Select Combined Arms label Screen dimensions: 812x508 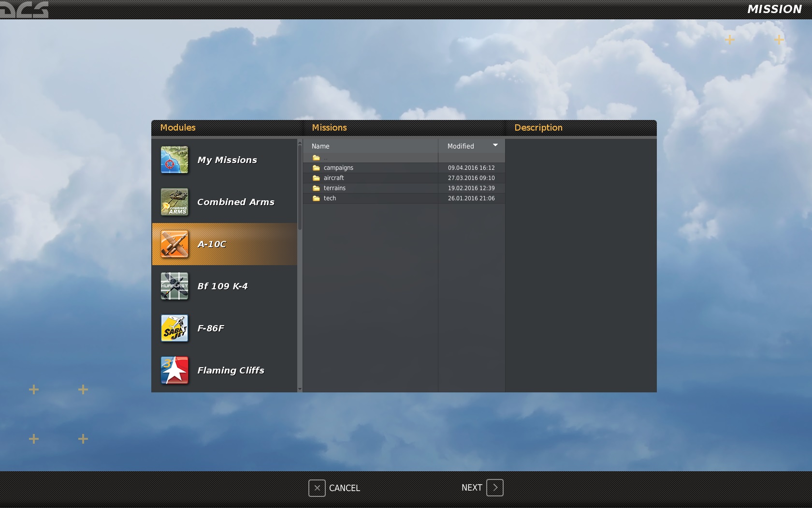coord(236,202)
